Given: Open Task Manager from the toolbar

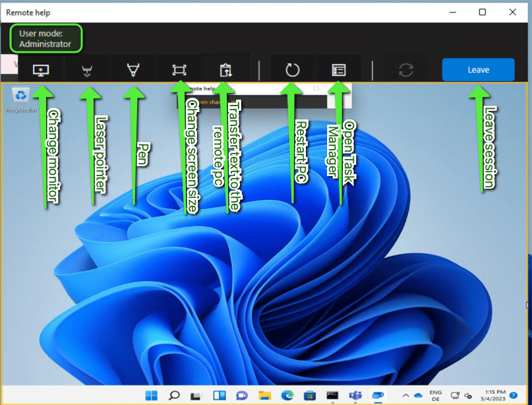Looking at the screenshot, I should [338, 70].
